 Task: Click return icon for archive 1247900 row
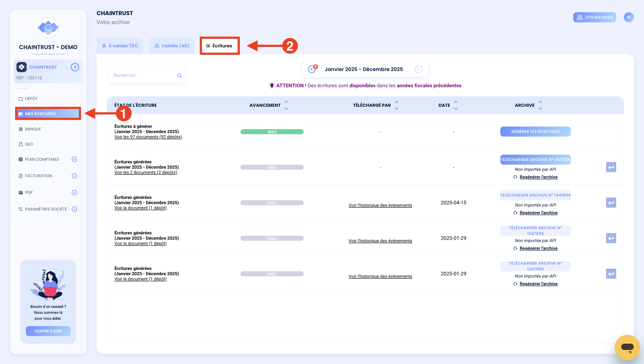pyautogui.click(x=611, y=274)
